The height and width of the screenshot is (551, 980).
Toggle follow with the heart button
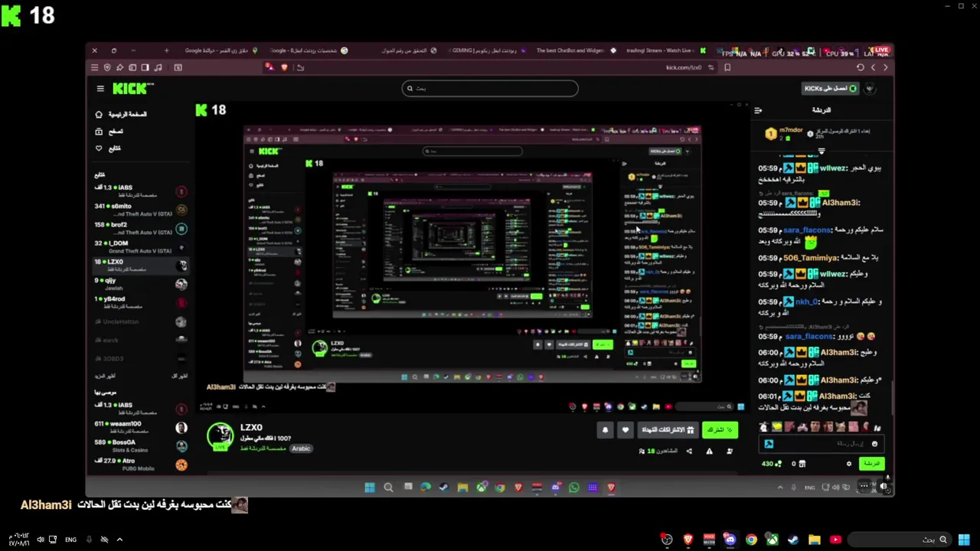pos(626,430)
